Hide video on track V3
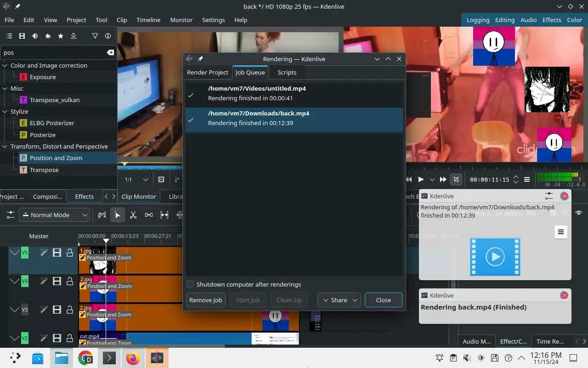This screenshot has height=368, width=588. click(57, 310)
